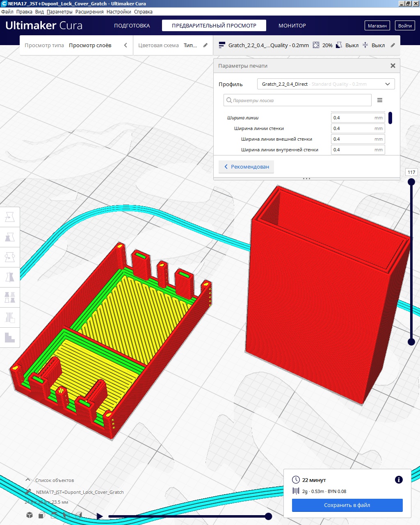Click the pencil icon at print settings summary end
Screen dimensions: 420x525
(x=393, y=45)
